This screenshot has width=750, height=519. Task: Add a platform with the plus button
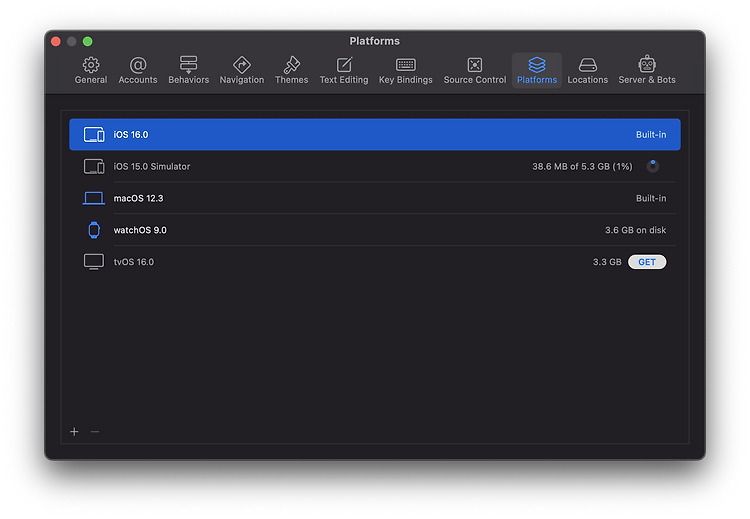coord(74,432)
